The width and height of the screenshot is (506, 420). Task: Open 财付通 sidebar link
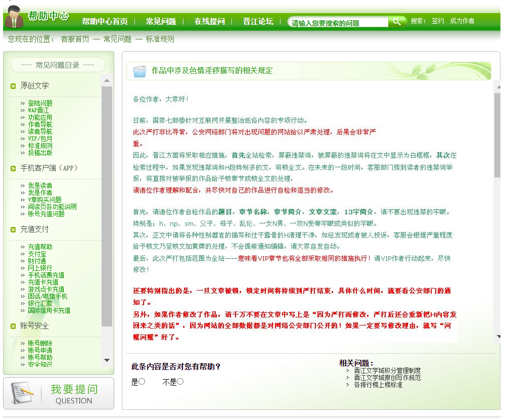[37, 261]
